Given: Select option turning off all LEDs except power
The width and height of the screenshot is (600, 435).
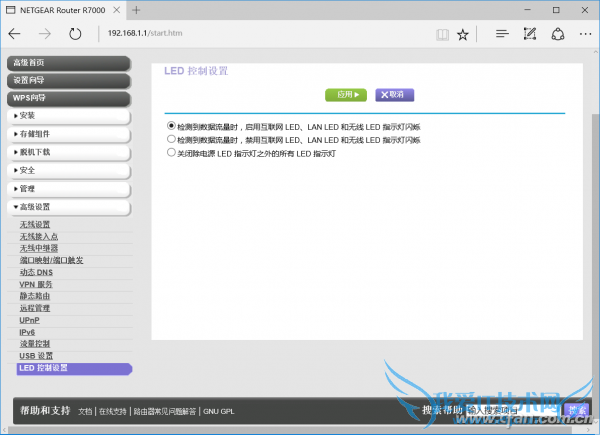Looking at the screenshot, I should pos(171,152).
